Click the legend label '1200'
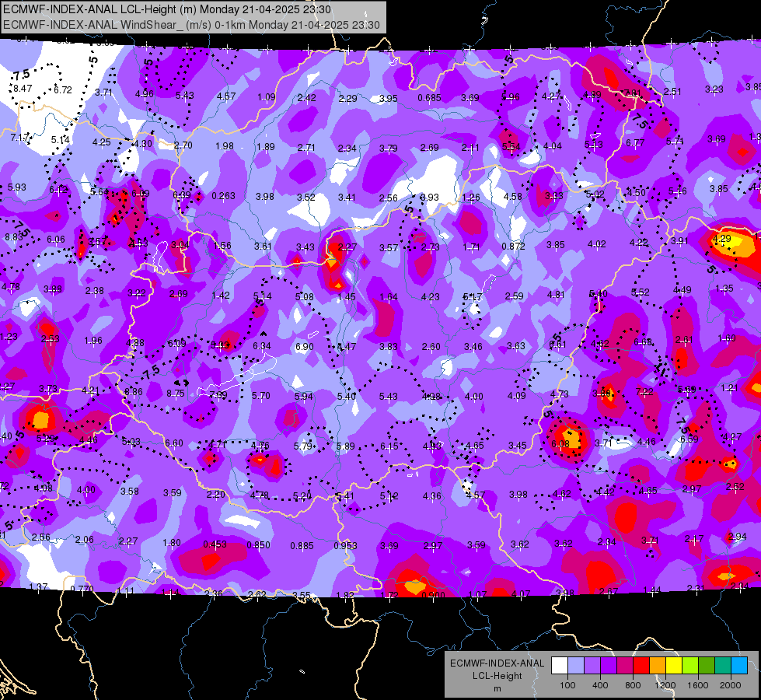The image size is (761, 700). pyautogui.click(x=665, y=685)
